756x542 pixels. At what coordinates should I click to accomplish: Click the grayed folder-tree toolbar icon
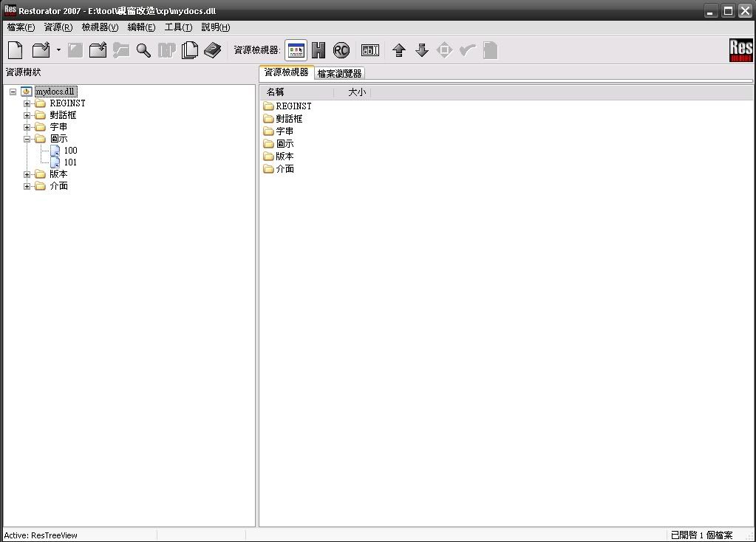pos(121,50)
